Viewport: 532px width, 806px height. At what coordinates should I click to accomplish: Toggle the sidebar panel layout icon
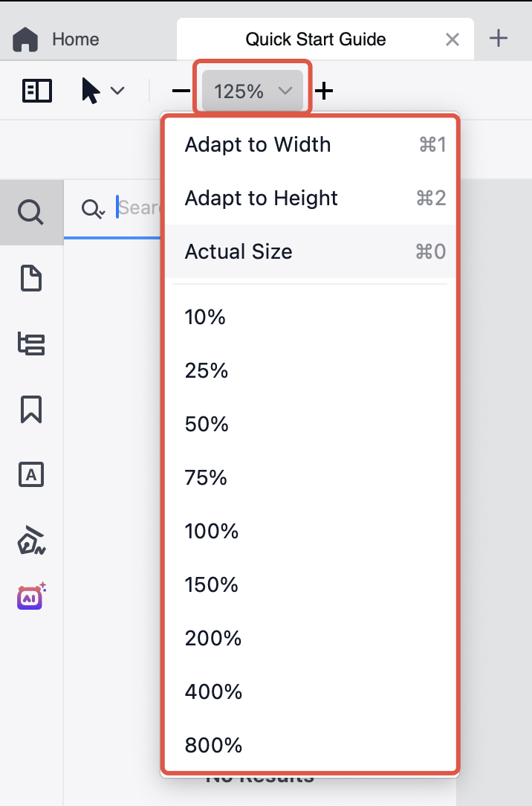(x=37, y=91)
